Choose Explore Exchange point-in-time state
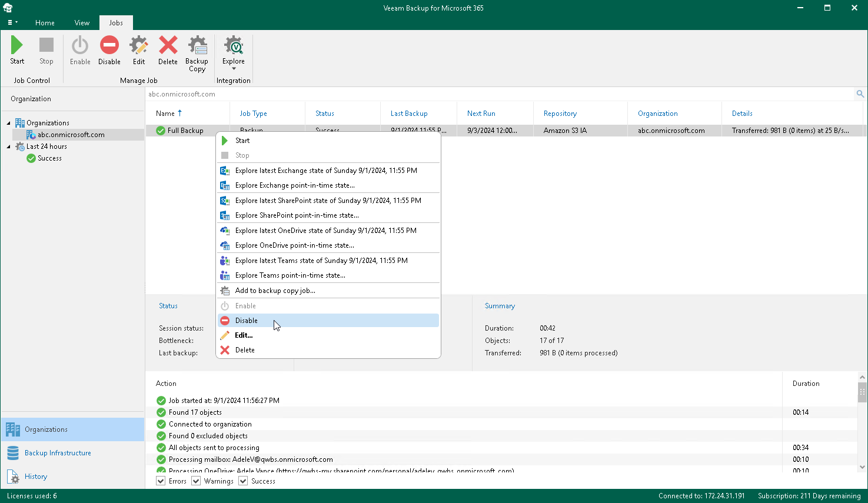 coord(328,185)
